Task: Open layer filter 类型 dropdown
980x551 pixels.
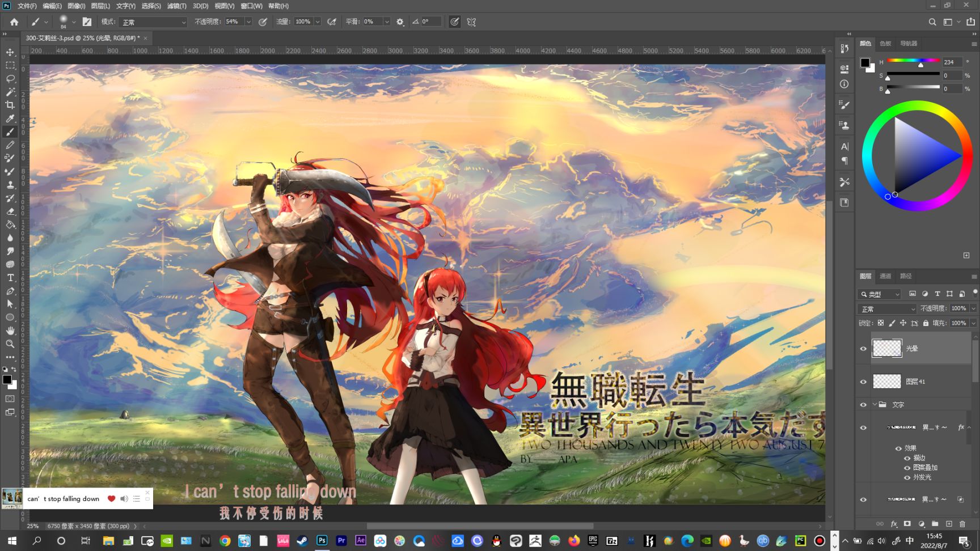Action: [879, 294]
